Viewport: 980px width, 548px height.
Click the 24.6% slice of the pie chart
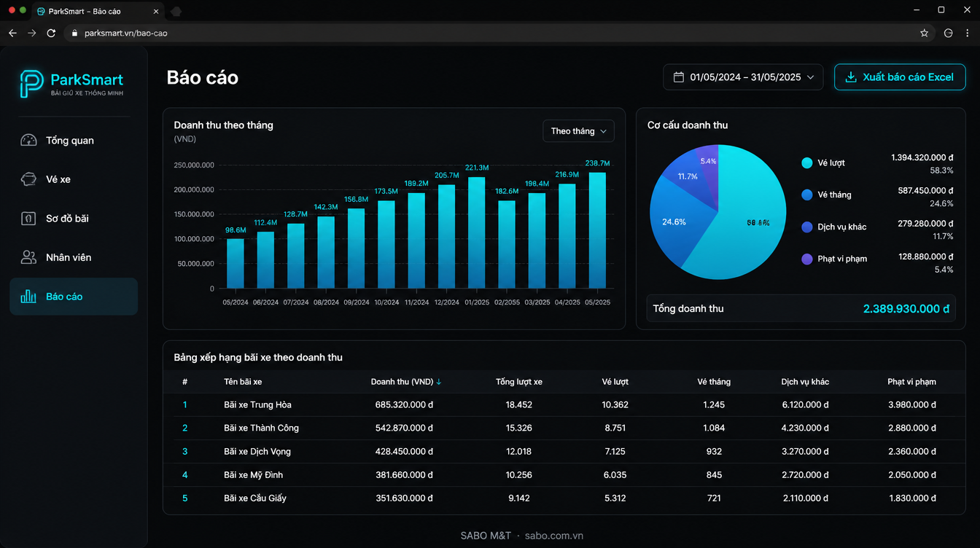(674, 222)
